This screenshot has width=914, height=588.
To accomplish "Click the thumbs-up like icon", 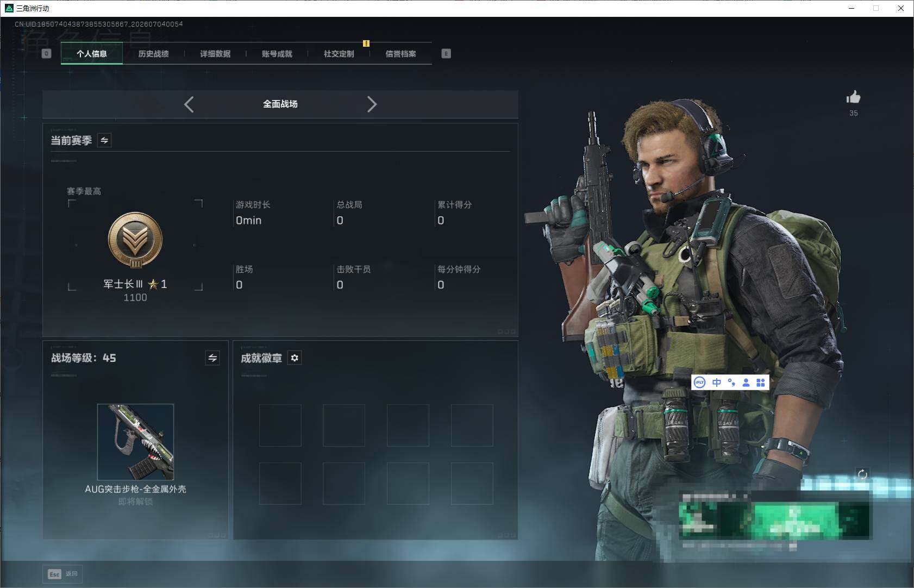I will click(853, 97).
